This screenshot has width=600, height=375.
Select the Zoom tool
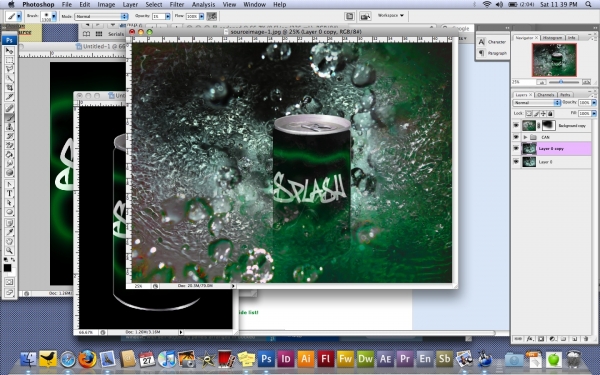point(9,251)
